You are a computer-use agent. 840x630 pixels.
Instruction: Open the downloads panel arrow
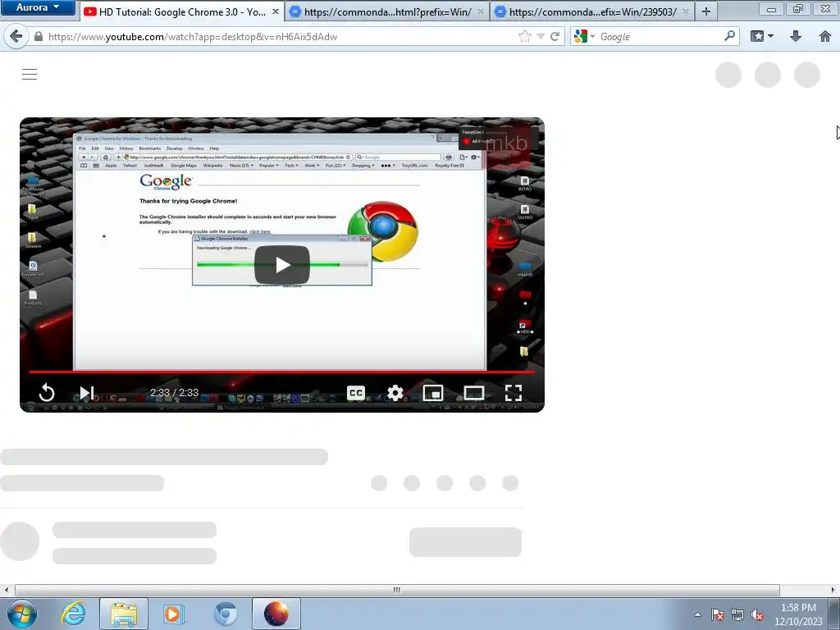[796, 36]
